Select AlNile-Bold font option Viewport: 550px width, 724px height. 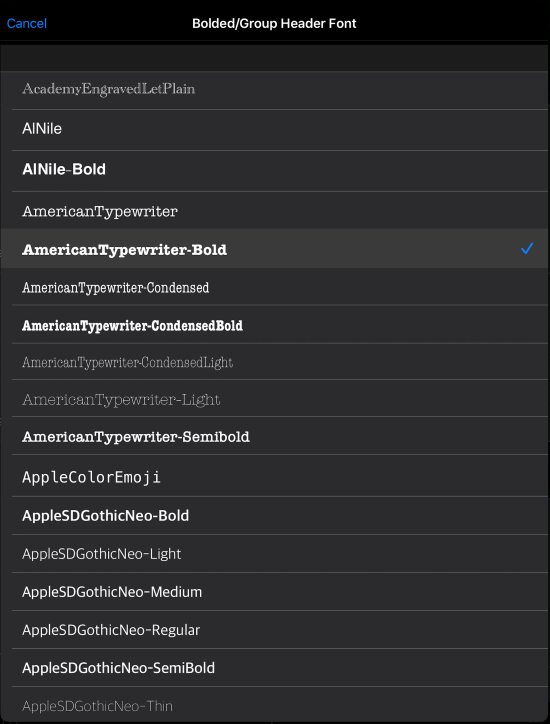275,170
